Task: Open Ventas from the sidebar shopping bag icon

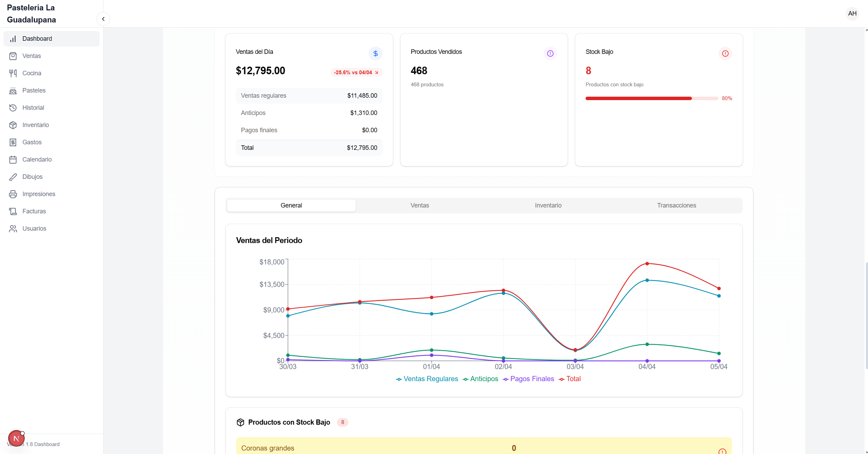Action: (x=13, y=56)
